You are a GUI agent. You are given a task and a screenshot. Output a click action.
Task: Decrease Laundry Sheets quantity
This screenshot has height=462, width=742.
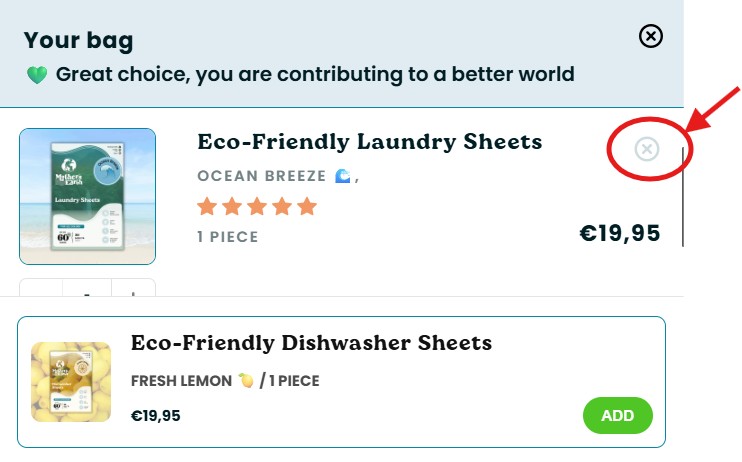click(x=41, y=290)
